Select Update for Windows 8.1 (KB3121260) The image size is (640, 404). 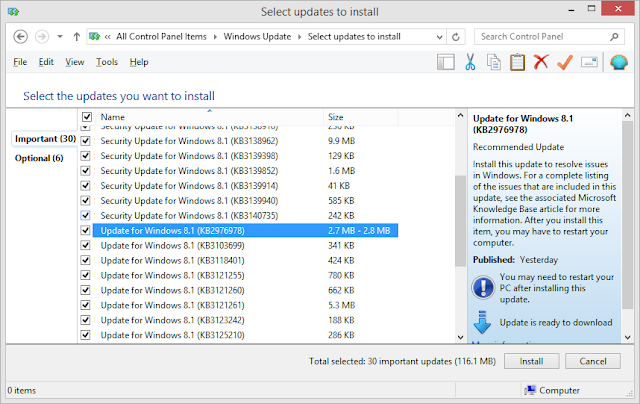[x=172, y=290]
